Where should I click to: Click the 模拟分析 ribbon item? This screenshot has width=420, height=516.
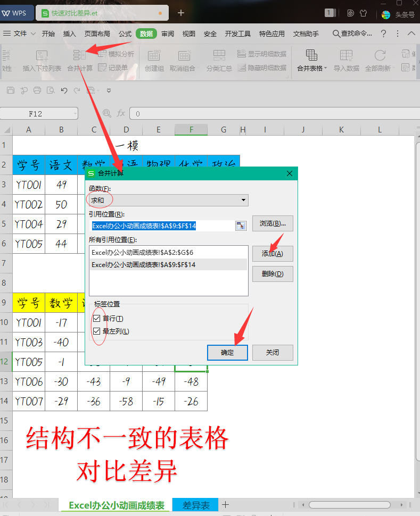tap(116, 54)
